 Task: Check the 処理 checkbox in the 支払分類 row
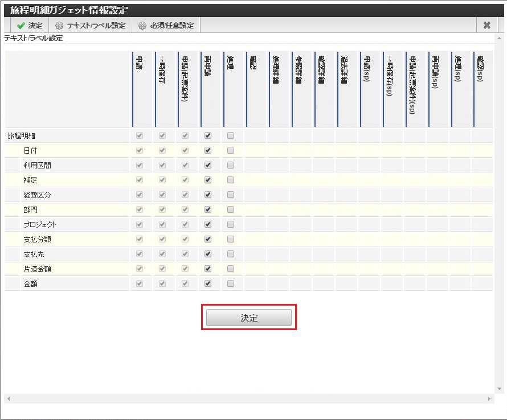pos(231,240)
